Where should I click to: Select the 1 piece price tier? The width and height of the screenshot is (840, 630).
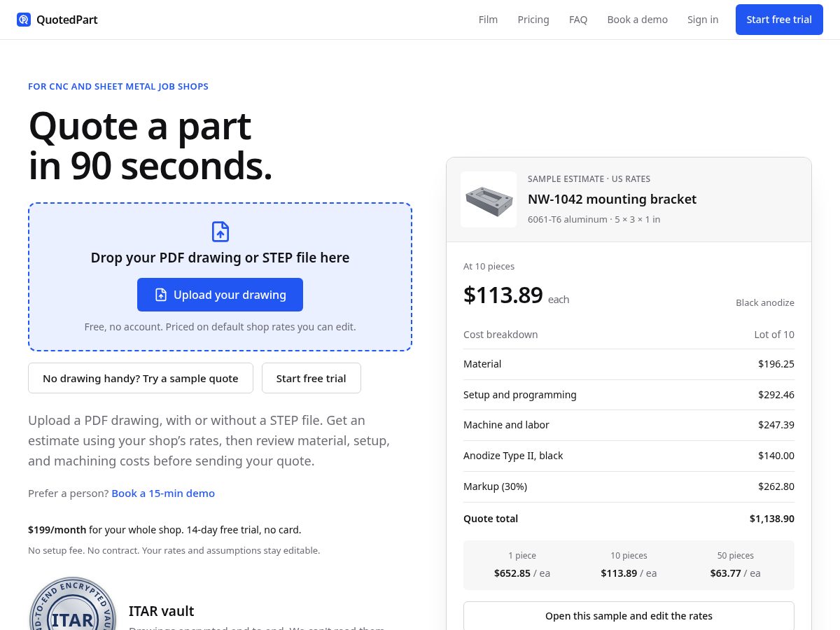point(522,565)
